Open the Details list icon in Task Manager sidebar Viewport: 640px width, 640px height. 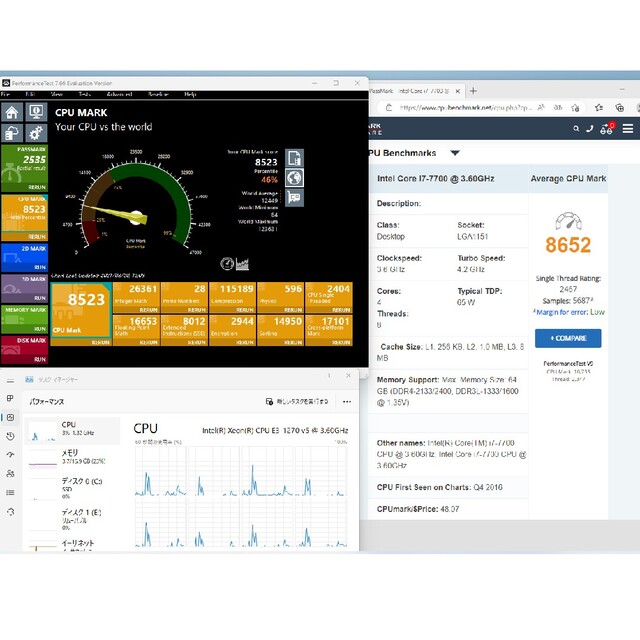click(x=10, y=492)
